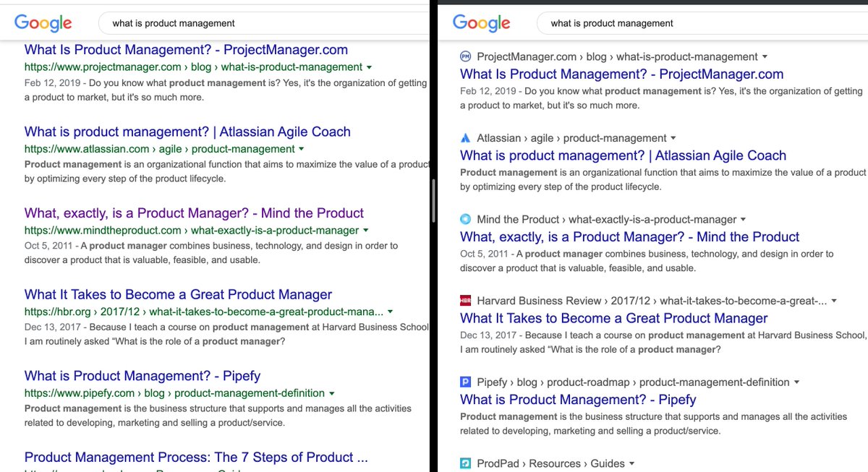Open dropdown arrow after Harvard Business Review breadcrumb in right window

pyautogui.click(x=833, y=301)
